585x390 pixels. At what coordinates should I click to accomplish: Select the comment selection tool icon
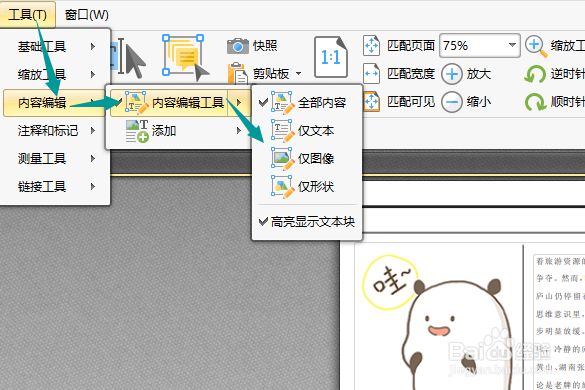pyautogui.click(x=185, y=57)
